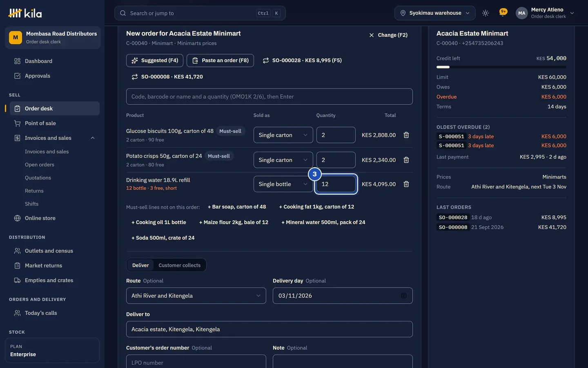Click the Deliver to address field

pos(269,329)
